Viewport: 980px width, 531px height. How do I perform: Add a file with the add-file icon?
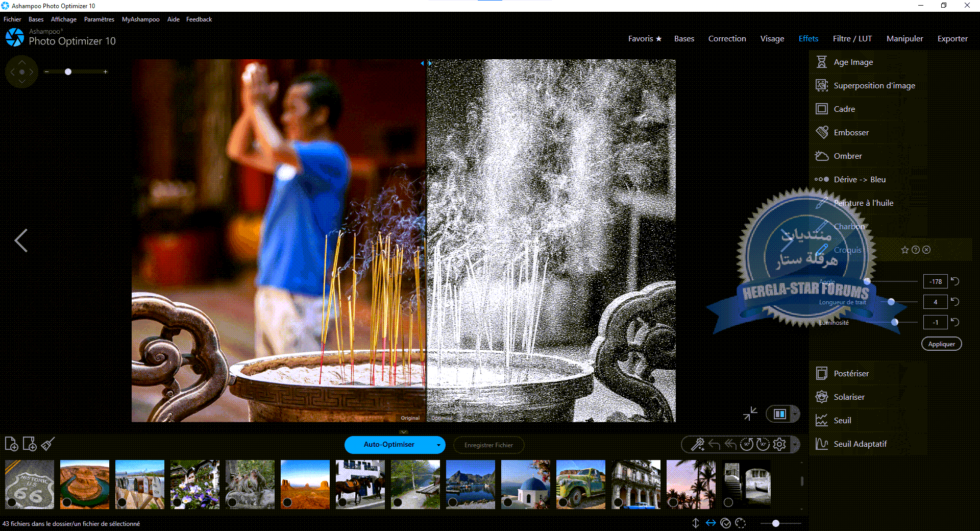(11, 444)
